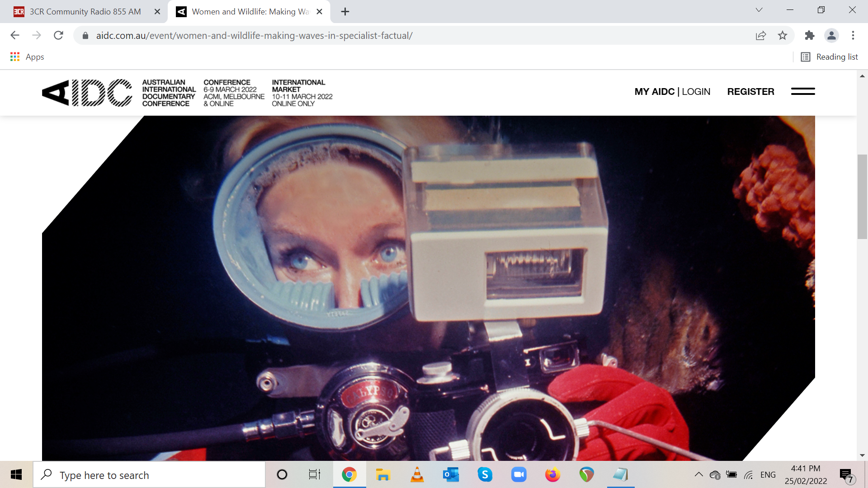The height and width of the screenshot is (488, 868).
Task: Open Outlook from the taskbar
Action: 451,474
